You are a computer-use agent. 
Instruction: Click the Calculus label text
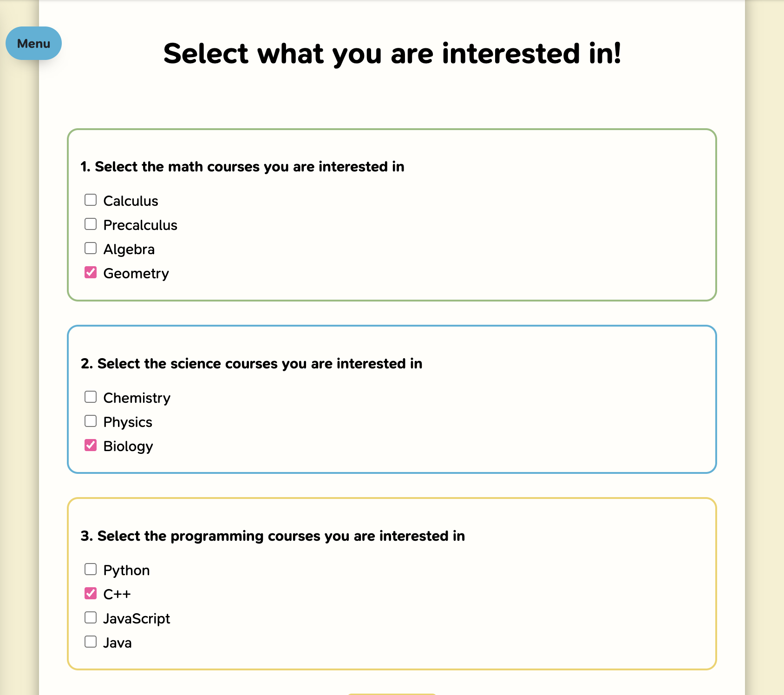[x=131, y=201]
